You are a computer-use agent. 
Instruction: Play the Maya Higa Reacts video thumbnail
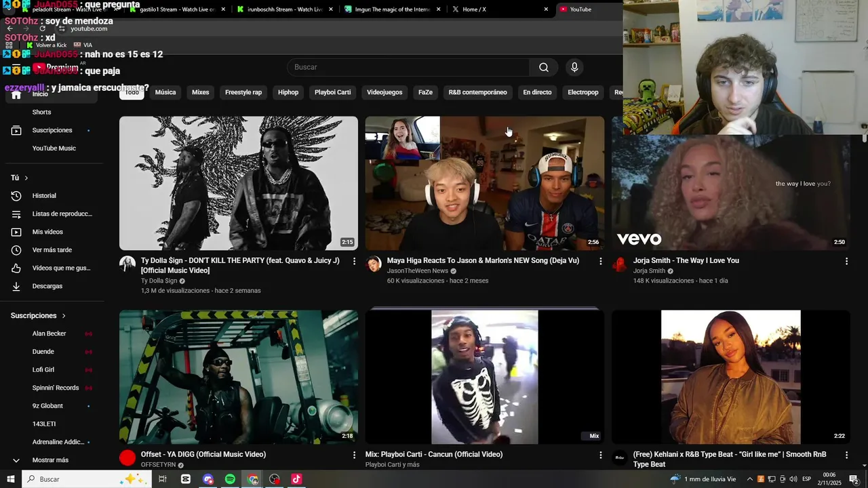click(x=485, y=183)
